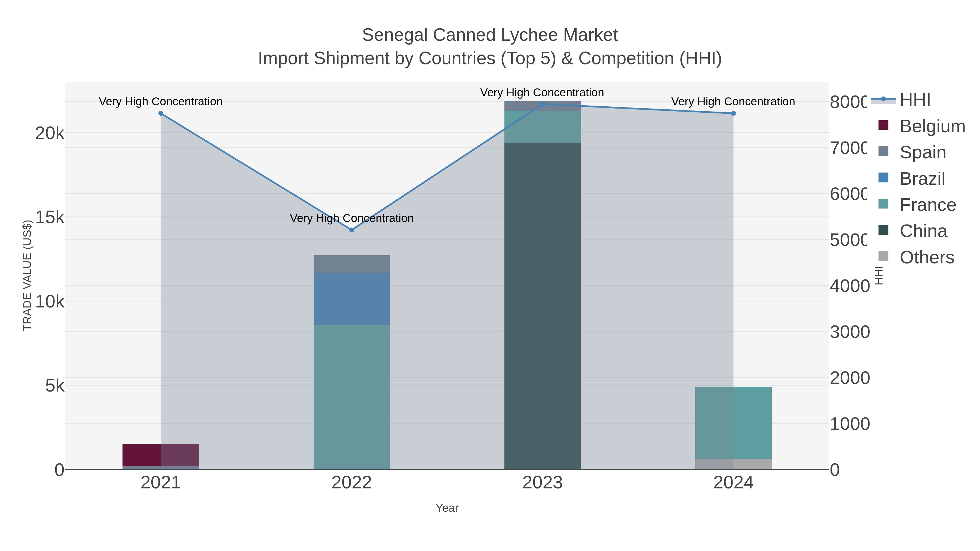Click the 2022 Very High Concentration annotation
The width and height of the screenshot is (980, 551).
(x=351, y=218)
